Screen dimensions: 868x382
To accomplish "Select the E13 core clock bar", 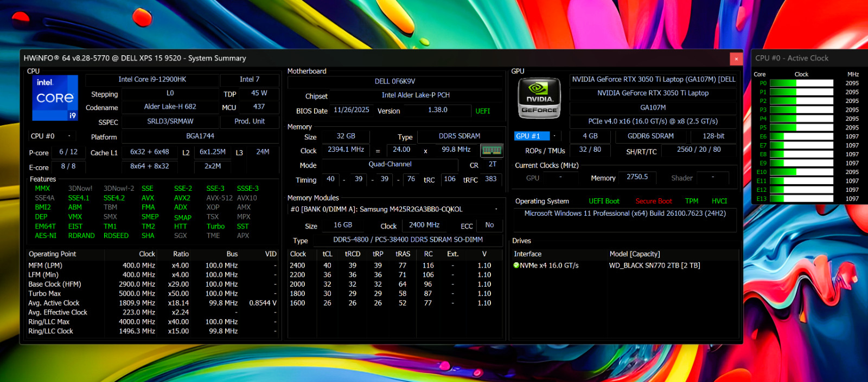I will coord(801,199).
